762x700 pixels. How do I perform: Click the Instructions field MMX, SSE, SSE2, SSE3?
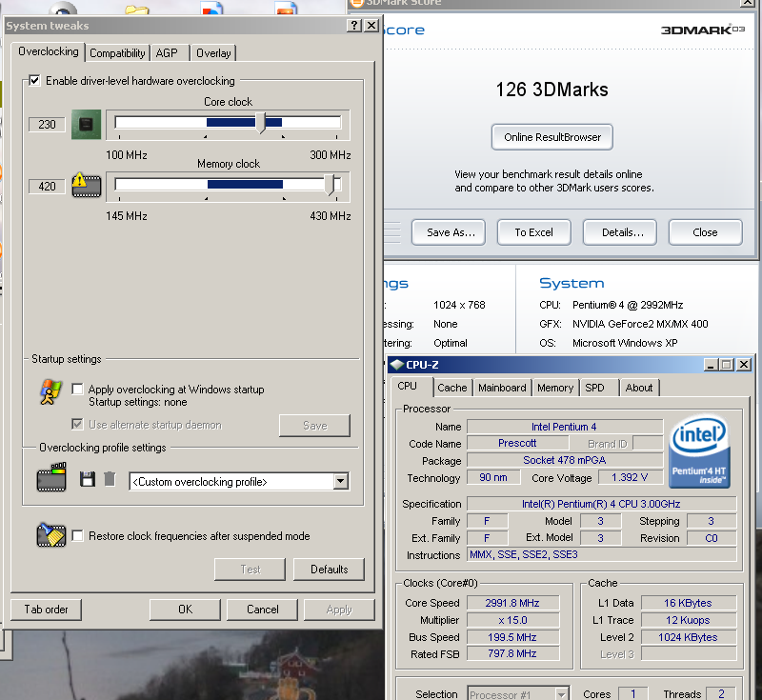point(602,554)
